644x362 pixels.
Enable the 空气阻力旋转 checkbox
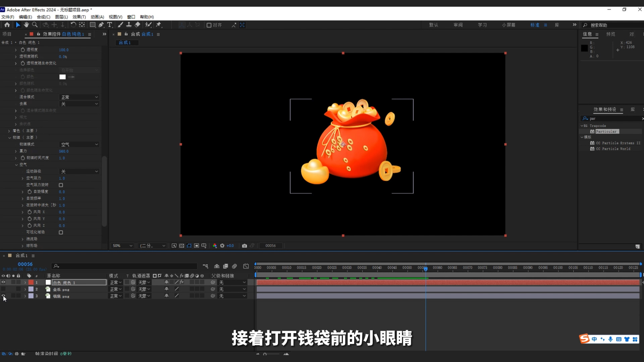(x=61, y=185)
